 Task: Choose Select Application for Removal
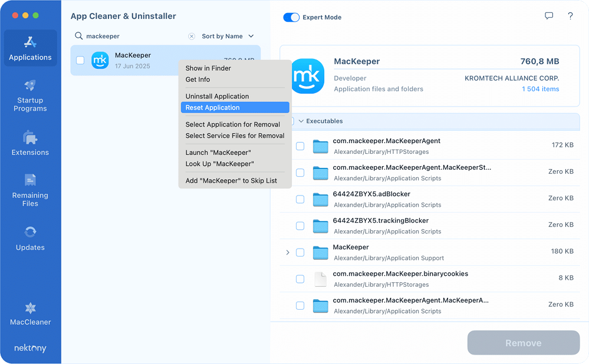click(x=235, y=125)
